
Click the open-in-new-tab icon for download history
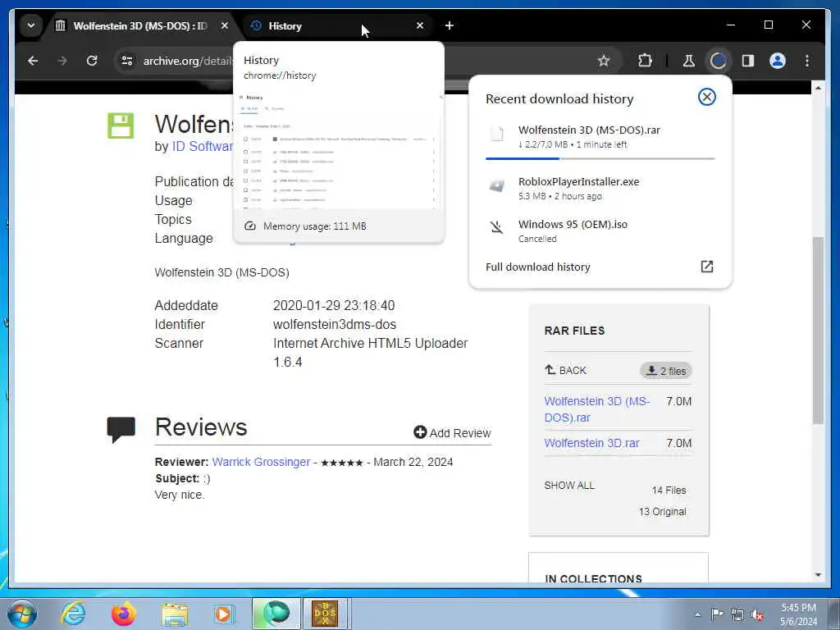tap(706, 267)
